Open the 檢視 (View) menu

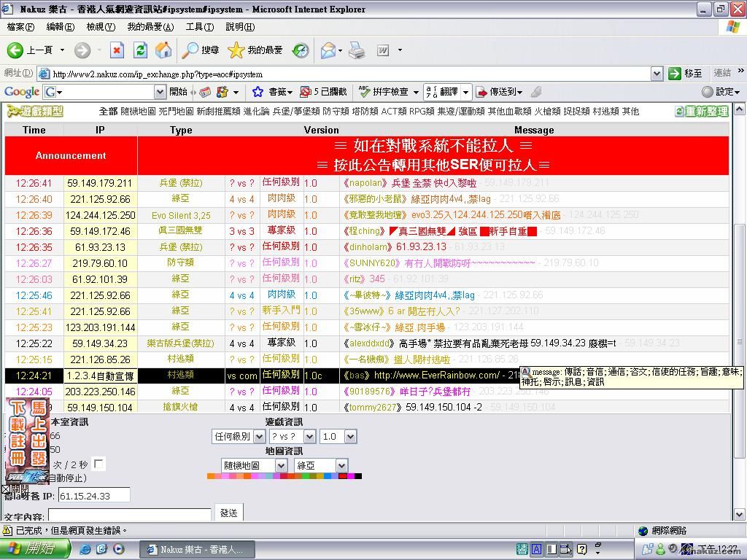[x=101, y=27]
